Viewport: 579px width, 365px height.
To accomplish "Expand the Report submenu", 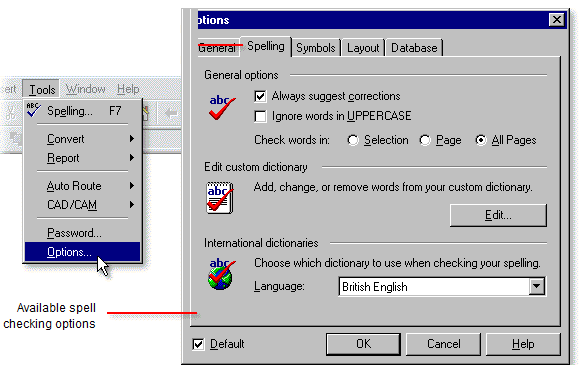I will pos(83,158).
